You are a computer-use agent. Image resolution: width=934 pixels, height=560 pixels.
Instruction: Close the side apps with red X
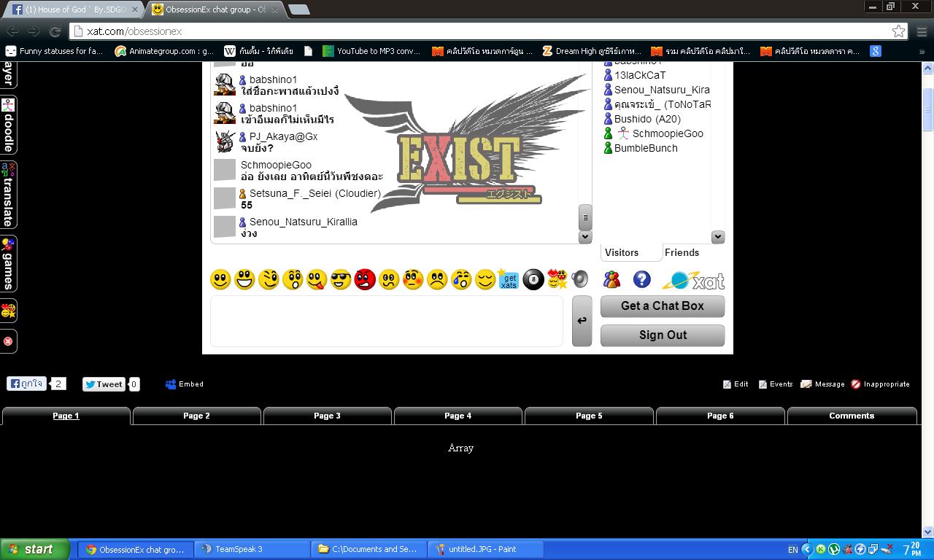[8, 341]
